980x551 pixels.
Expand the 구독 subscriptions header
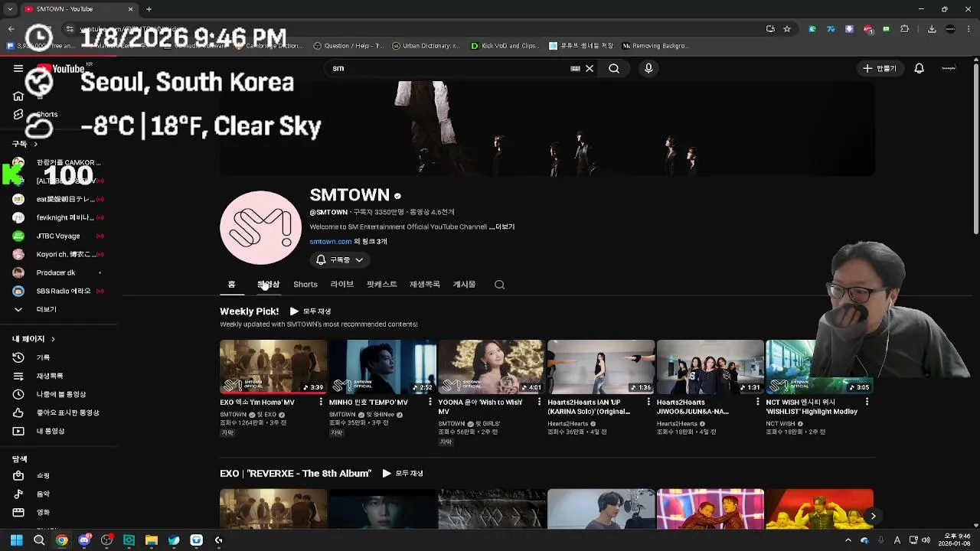click(x=24, y=144)
